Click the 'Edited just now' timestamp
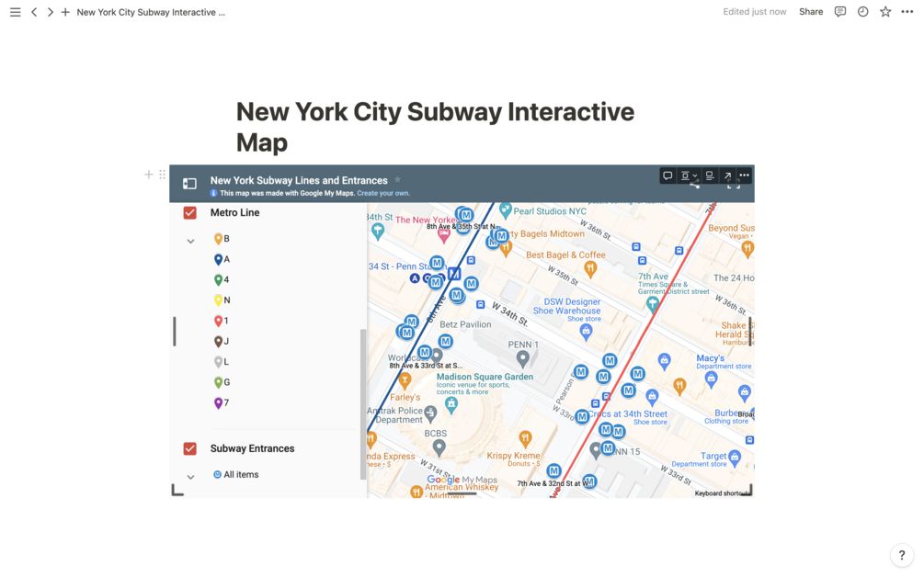Screen dimensions: 924x577 [x=754, y=12]
